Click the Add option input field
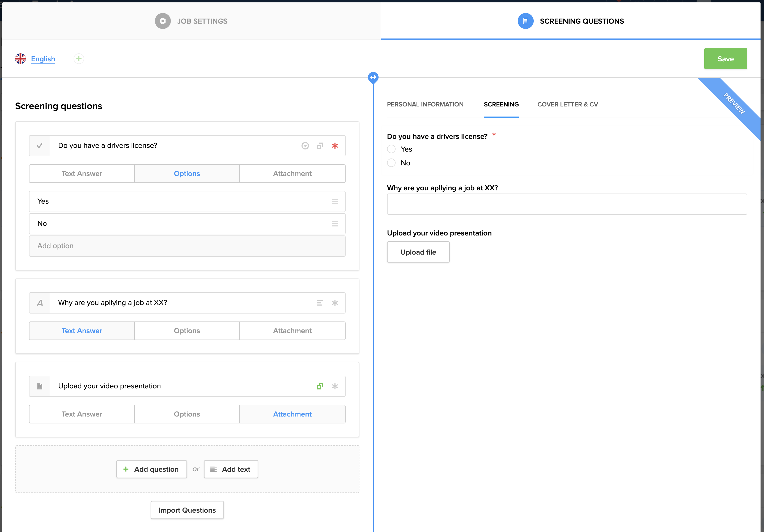The width and height of the screenshot is (764, 532). click(187, 246)
